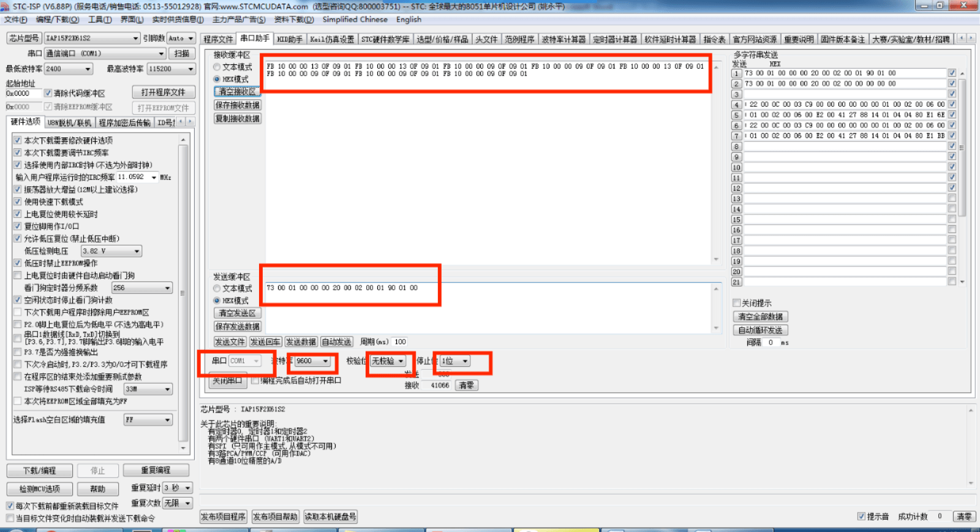Click the 打开程序文件 button
The width and height of the screenshot is (980, 532).
[x=164, y=93]
